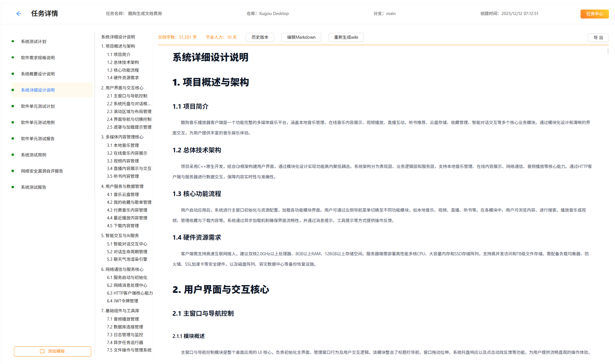Open 网络安全漏洞自评报告 from sidebar

point(42,171)
